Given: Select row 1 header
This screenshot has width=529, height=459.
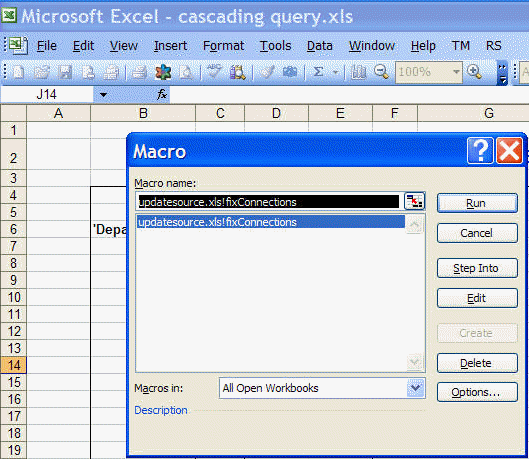Looking at the screenshot, I should [13, 130].
